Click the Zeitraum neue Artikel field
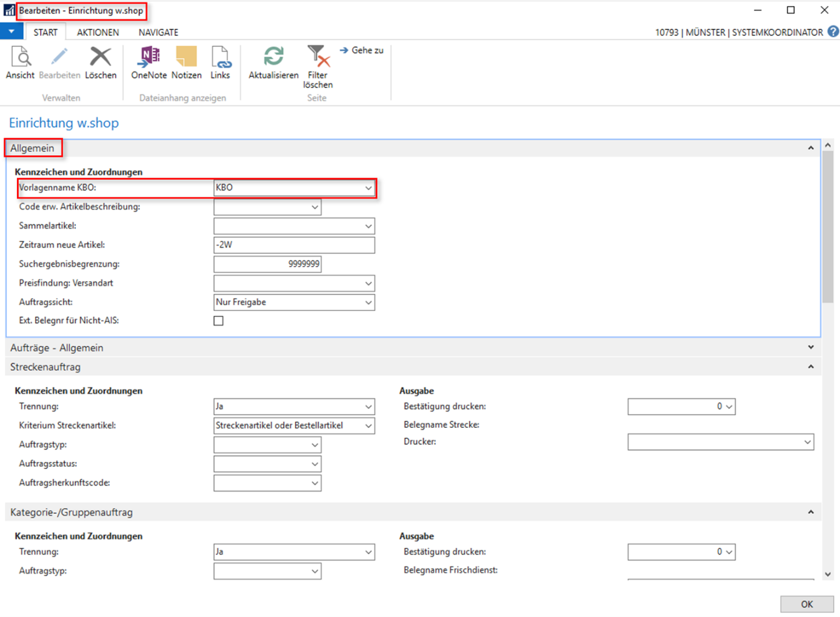This screenshot has width=840, height=617. pyautogui.click(x=294, y=245)
